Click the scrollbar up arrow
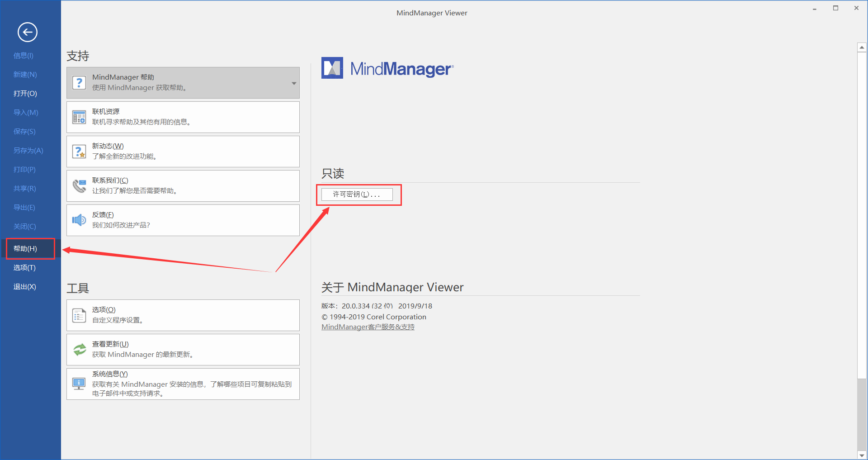 coord(862,47)
